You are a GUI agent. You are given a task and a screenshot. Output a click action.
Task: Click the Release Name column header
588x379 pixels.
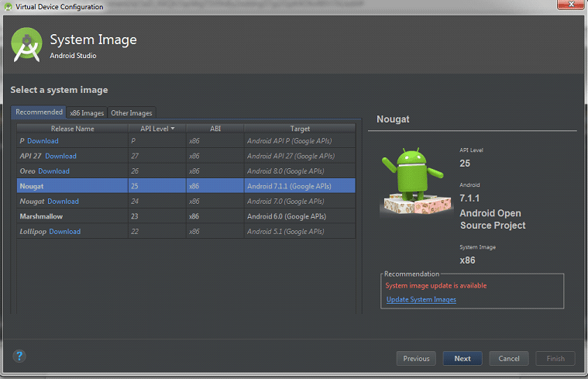72,129
